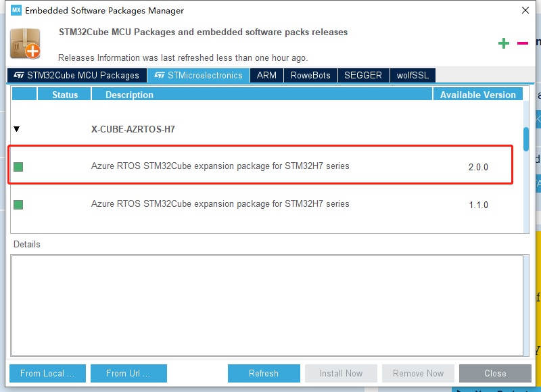Click the Refresh button
Viewport: 541px width, 392px height.
(264, 373)
